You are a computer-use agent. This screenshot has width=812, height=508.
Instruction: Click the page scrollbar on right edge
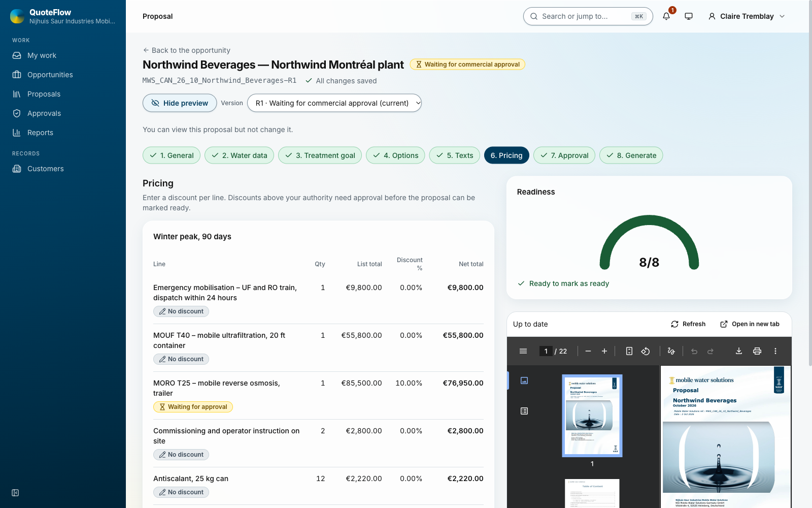pyautogui.click(x=809, y=183)
